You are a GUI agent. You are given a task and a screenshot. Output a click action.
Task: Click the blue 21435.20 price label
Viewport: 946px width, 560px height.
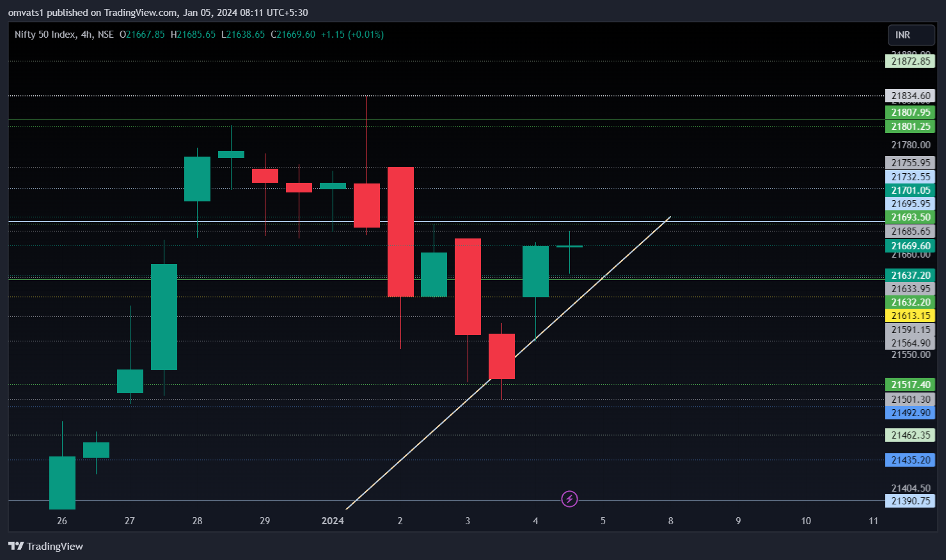click(x=910, y=460)
